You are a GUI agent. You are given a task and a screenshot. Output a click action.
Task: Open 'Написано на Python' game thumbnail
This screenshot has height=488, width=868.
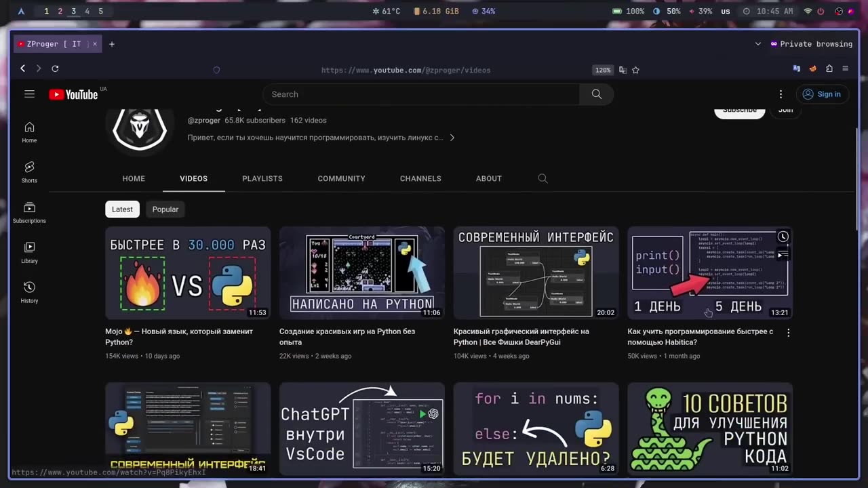coord(362,272)
